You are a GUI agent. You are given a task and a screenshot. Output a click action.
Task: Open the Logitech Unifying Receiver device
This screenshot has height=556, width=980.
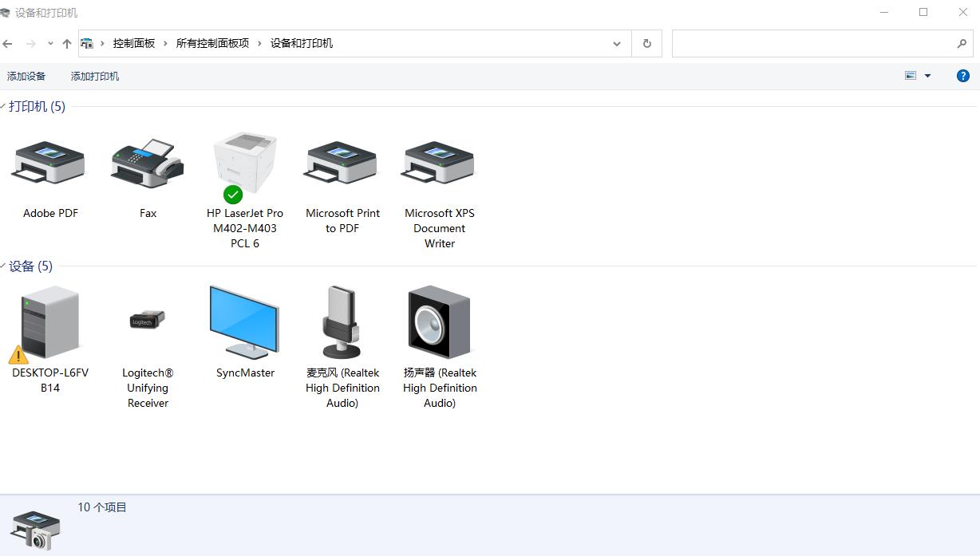pyautogui.click(x=147, y=321)
